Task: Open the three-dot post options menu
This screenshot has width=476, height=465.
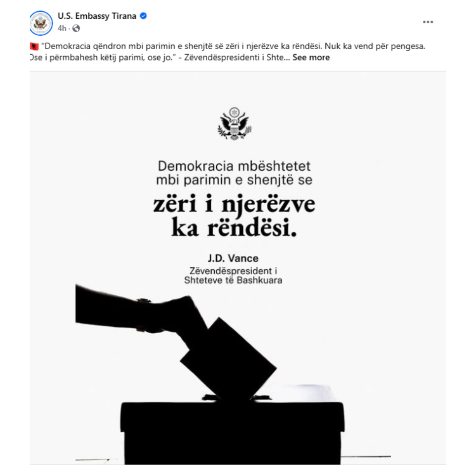Action: click(428, 22)
